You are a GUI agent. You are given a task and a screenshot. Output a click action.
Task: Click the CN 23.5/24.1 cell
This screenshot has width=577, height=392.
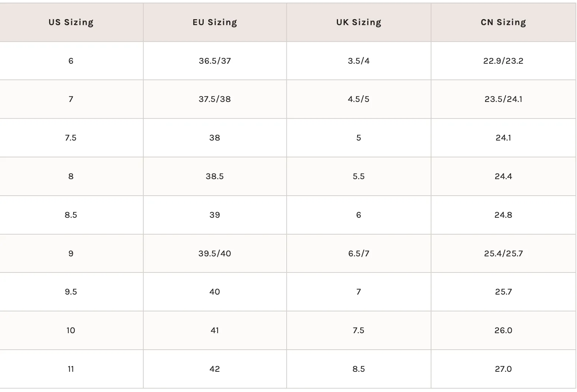click(503, 99)
